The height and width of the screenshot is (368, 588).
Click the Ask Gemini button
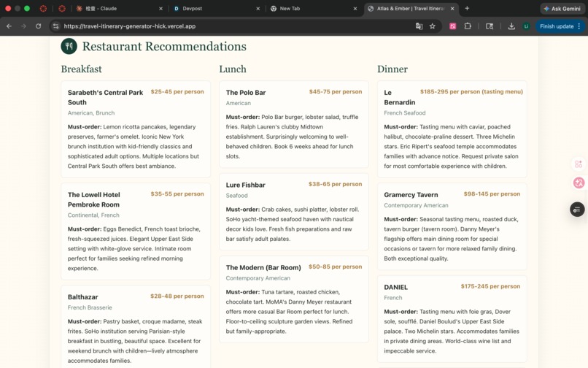point(562,8)
